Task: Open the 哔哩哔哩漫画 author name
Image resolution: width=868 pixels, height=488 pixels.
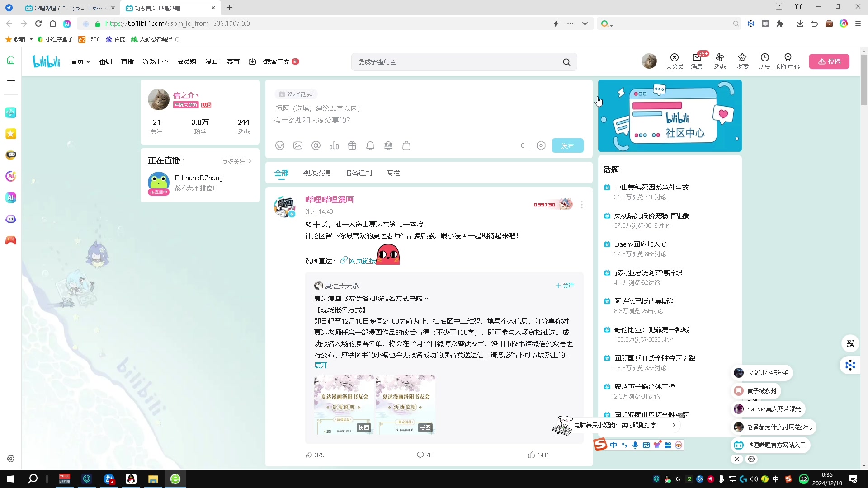Action: [x=329, y=199]
